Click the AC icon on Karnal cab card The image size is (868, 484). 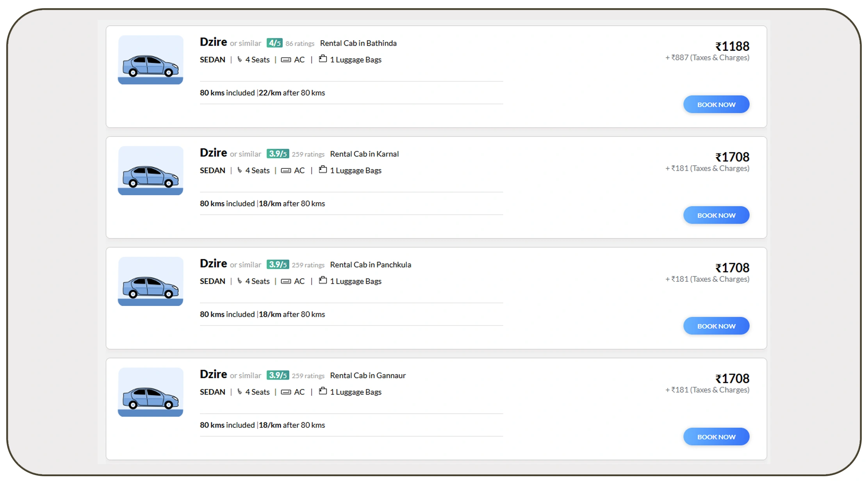[x=286, y=170]
